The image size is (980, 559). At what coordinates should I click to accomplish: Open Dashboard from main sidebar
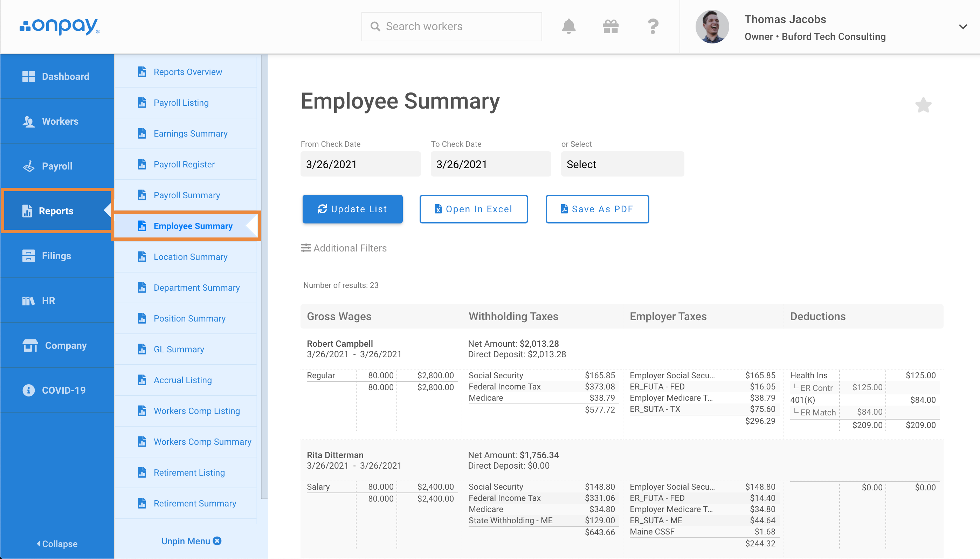tap(57, 76)
